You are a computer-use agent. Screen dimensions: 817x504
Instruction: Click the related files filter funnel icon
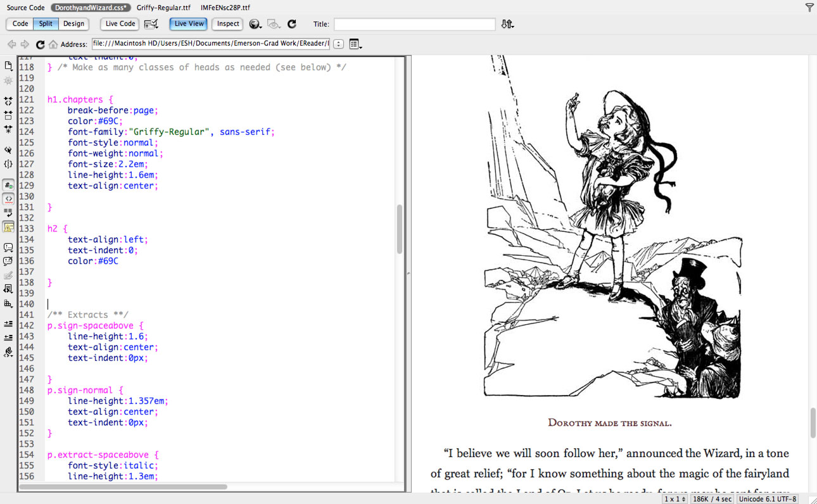coord(809,8)
